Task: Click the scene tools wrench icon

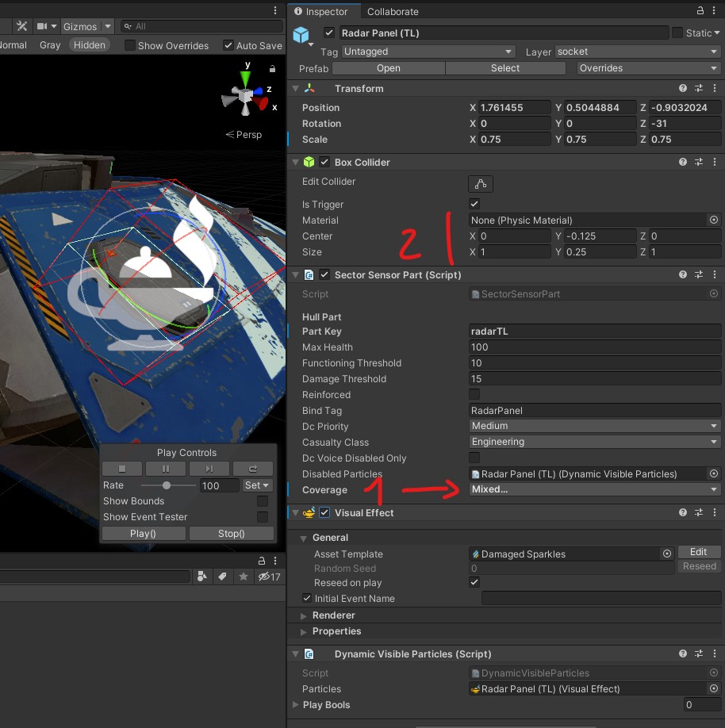Action: click(21, 27)
